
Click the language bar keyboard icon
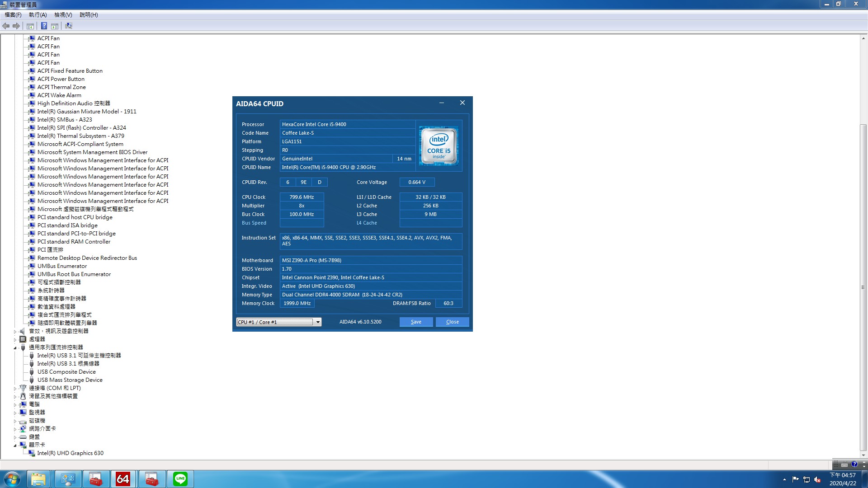click(844, 465)
